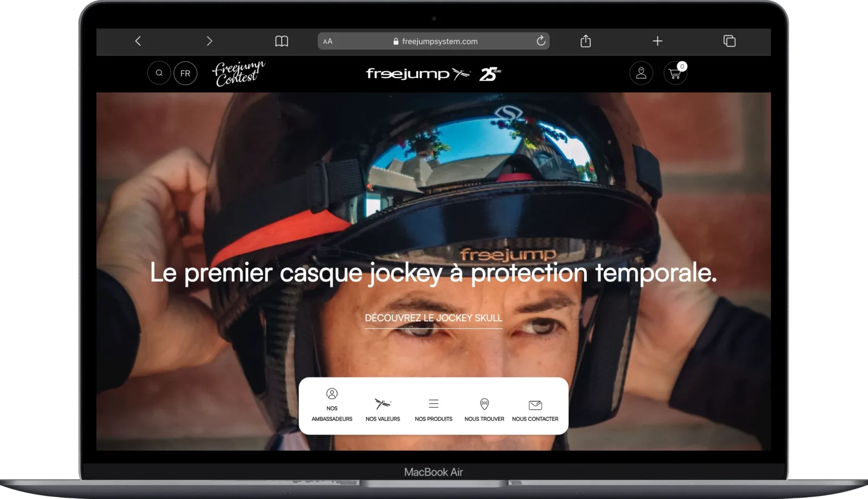The image size is (868, 499).
Task: Open the Freejump Contest logo link
Action: coord(238,73)
